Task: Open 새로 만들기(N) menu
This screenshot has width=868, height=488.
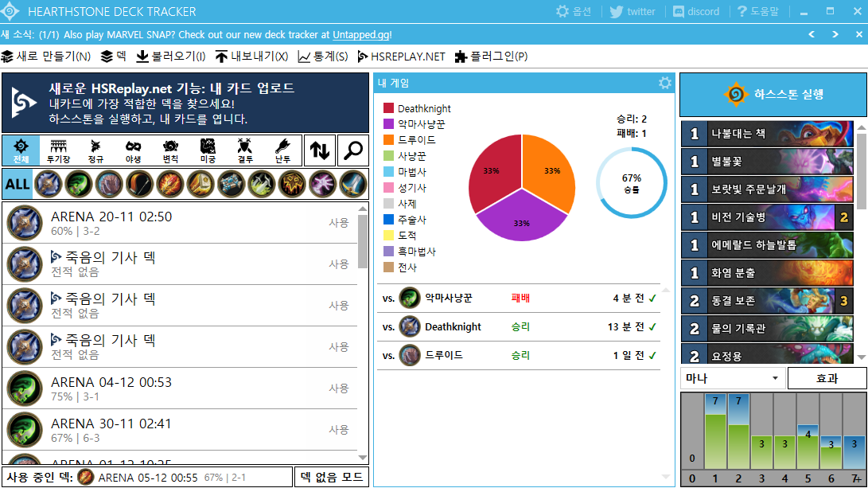Action: [x=46, y=57]
